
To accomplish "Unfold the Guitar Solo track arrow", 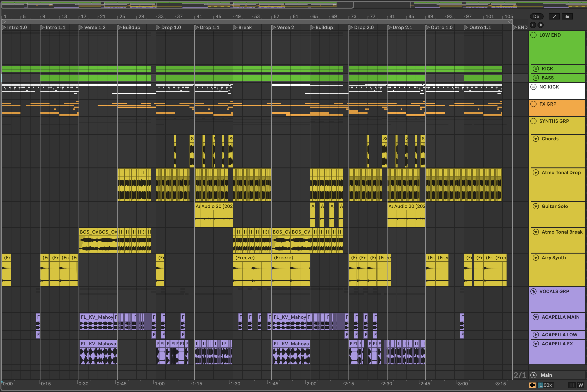I will [x=536, y=206].
